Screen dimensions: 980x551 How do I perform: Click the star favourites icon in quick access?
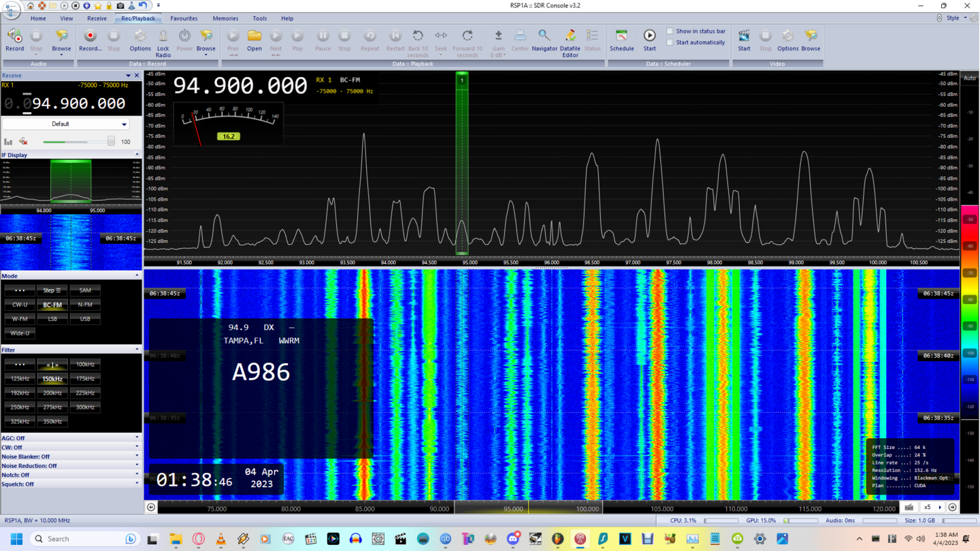pos(98,5)
